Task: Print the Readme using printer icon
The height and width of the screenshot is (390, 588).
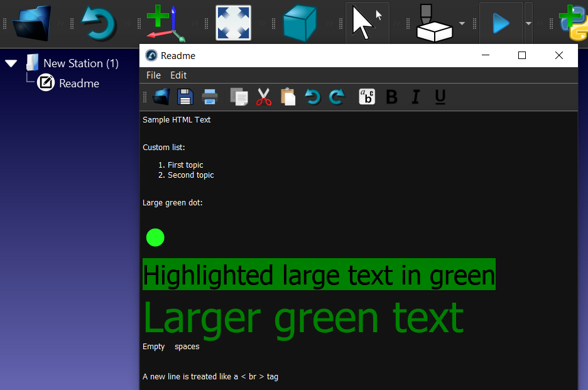Action: [x=209, y=97]
